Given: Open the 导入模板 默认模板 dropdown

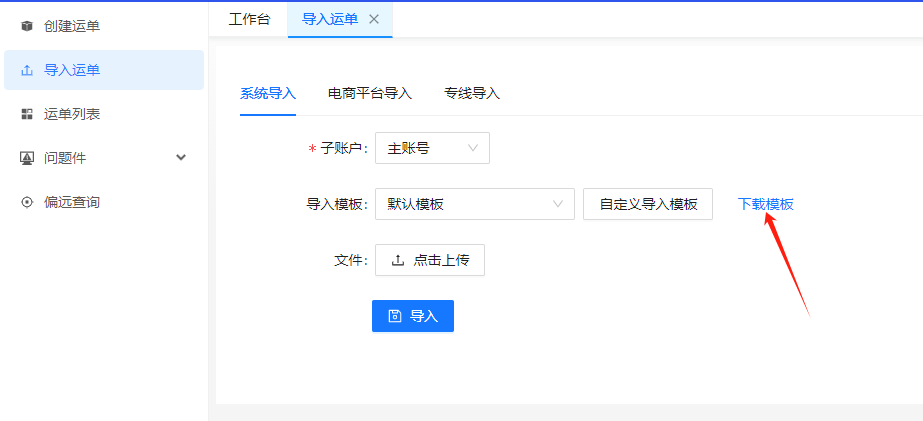Looking at the screenshot, I should click(474, 204).
